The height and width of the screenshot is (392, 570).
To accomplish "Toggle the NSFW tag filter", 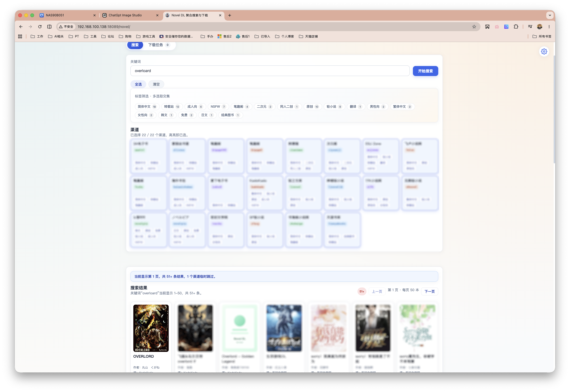I will pyautogui.click(x=218, y=107).
